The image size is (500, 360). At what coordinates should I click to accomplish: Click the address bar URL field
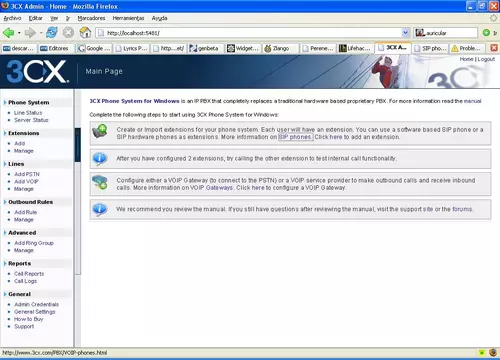pos(248,33)
